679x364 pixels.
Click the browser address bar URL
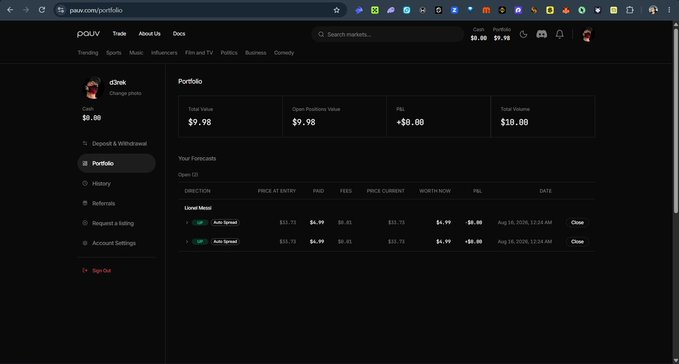click(x=96, y=10)
